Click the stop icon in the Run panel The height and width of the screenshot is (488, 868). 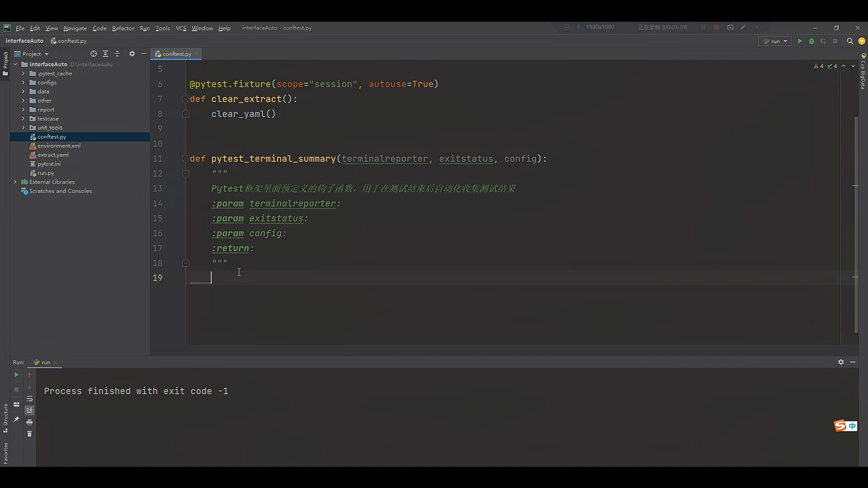coord(16,389)
